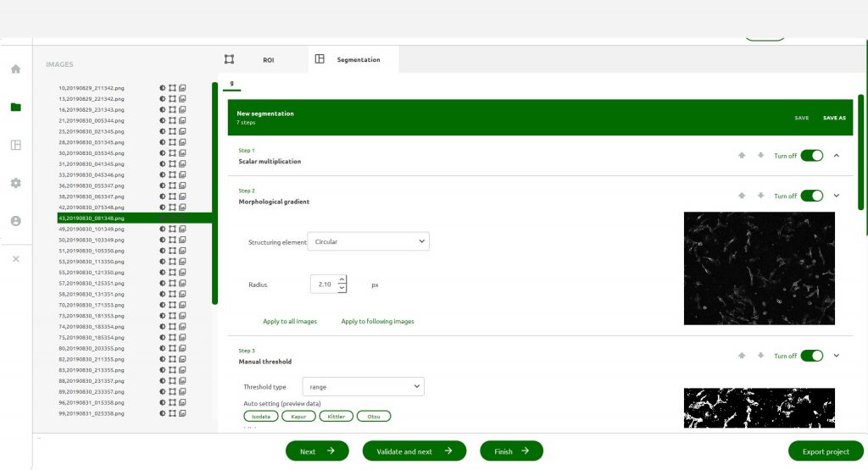The height and width of the screenshot is (470, 868).
Task: Click image gallery icon for 33,20190830_045346.png
Action: pyautogui.click(x=182, y=174)
